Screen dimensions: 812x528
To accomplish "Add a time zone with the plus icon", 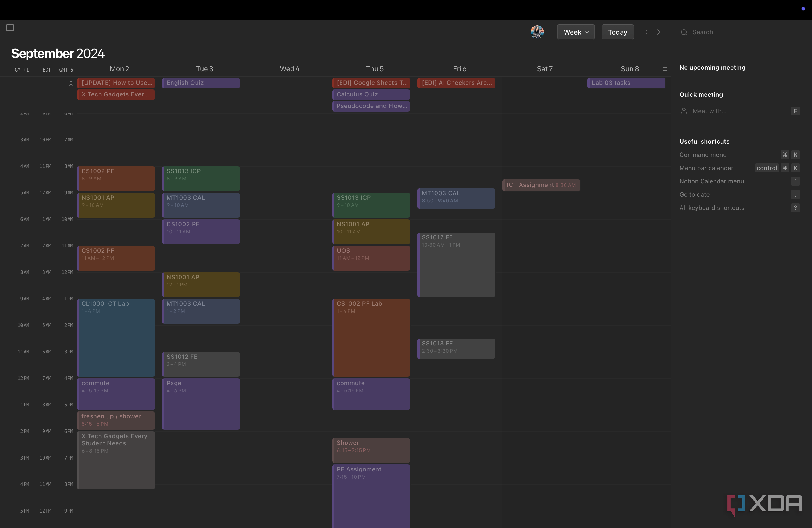I will (x=5, y=70).
